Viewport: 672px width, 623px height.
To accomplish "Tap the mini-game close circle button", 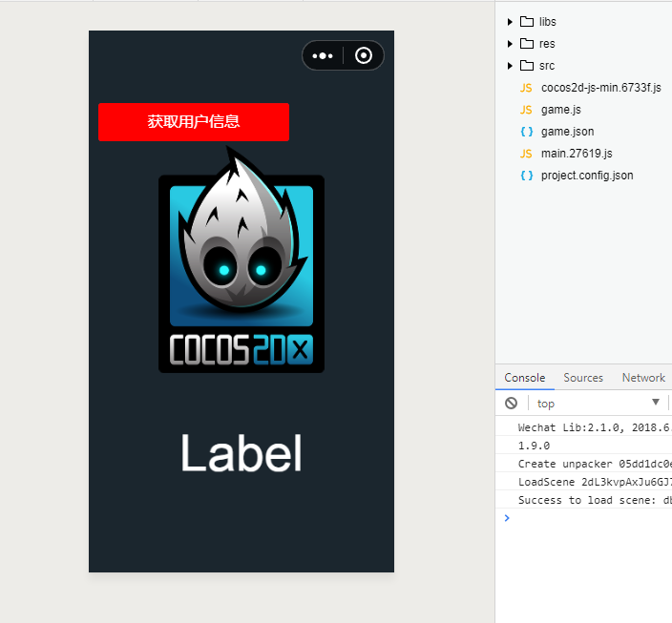I will tap(364, 55).
